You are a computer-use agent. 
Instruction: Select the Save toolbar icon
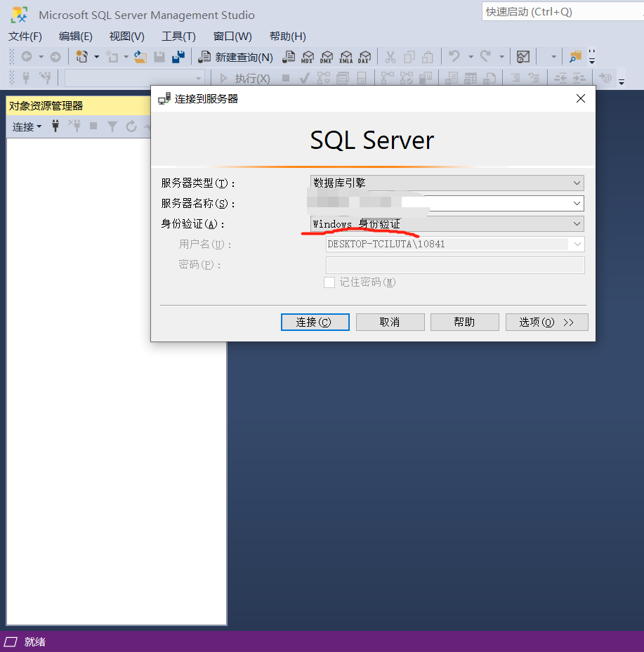tap(159, 56)
